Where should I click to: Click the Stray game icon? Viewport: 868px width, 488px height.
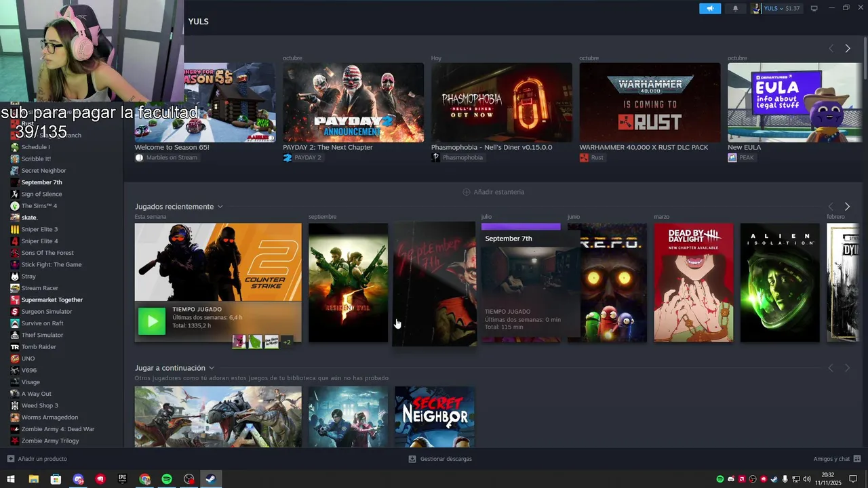(15, 277)
